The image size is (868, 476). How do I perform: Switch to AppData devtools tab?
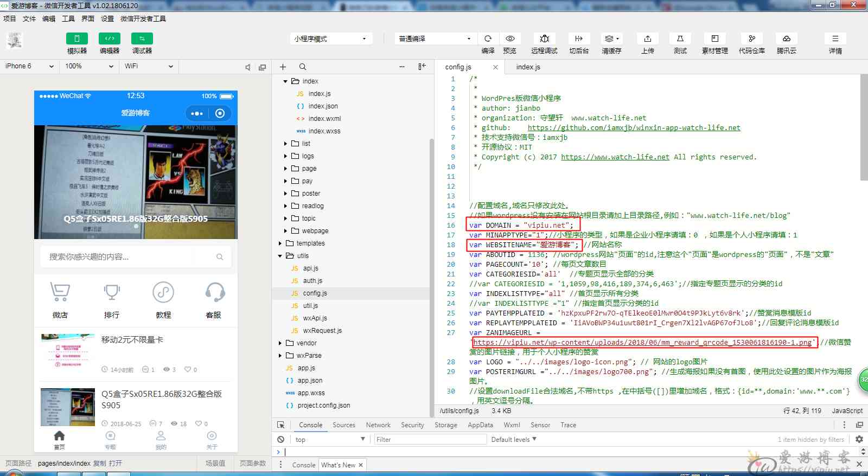480,425
